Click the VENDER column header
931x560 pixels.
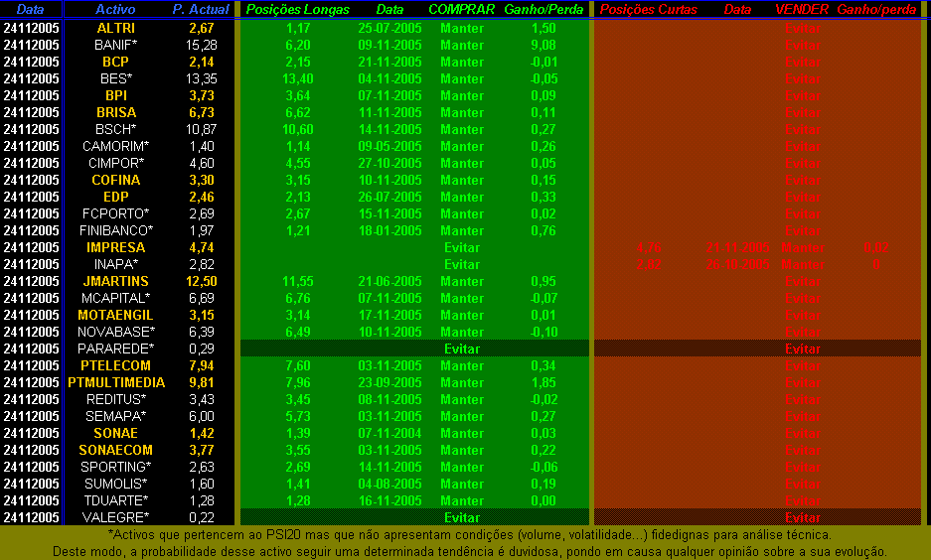pos(802,9)
